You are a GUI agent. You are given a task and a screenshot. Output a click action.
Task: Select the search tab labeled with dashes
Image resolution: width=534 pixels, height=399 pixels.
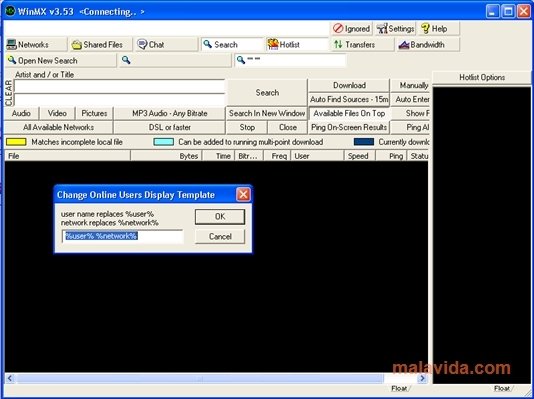290,61
